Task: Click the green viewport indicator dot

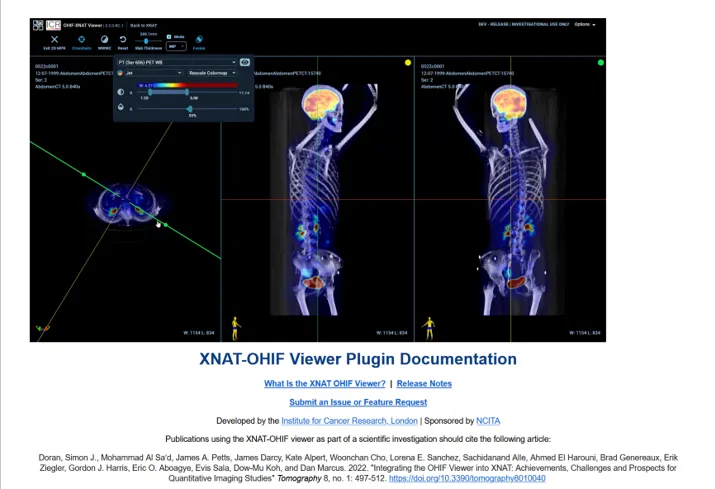Action: pyautogui.click(x=601, y=63)
